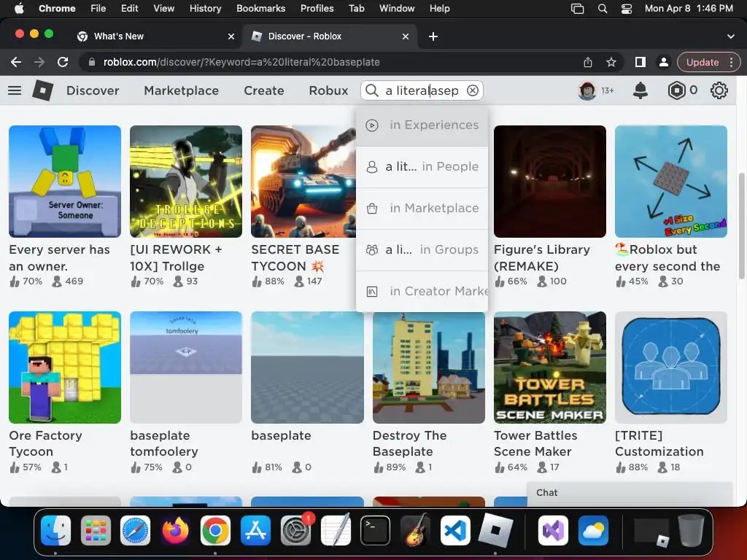Click the page vertical scrollbar
747x560 pixels.
[x=741, y=226]
